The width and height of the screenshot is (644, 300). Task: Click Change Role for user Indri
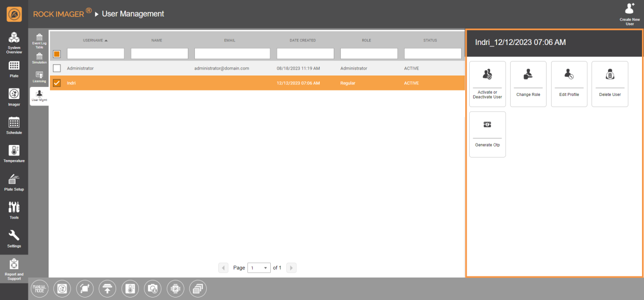tap(528, 83)
